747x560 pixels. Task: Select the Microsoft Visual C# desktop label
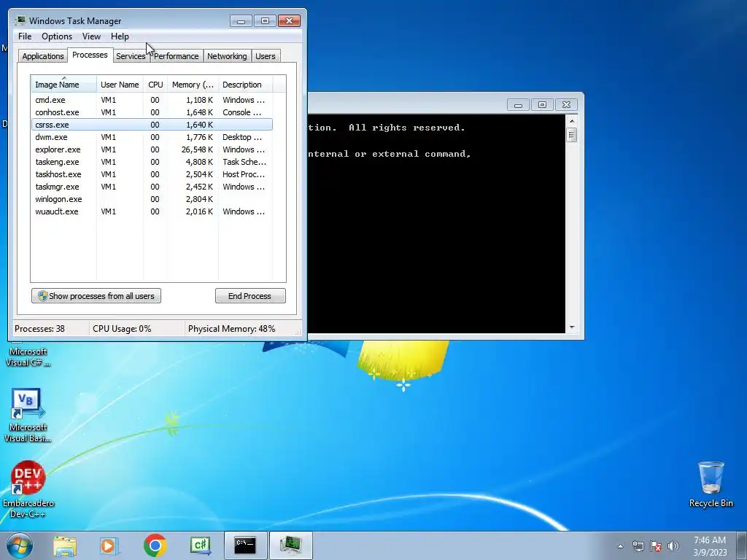(28, 357)
